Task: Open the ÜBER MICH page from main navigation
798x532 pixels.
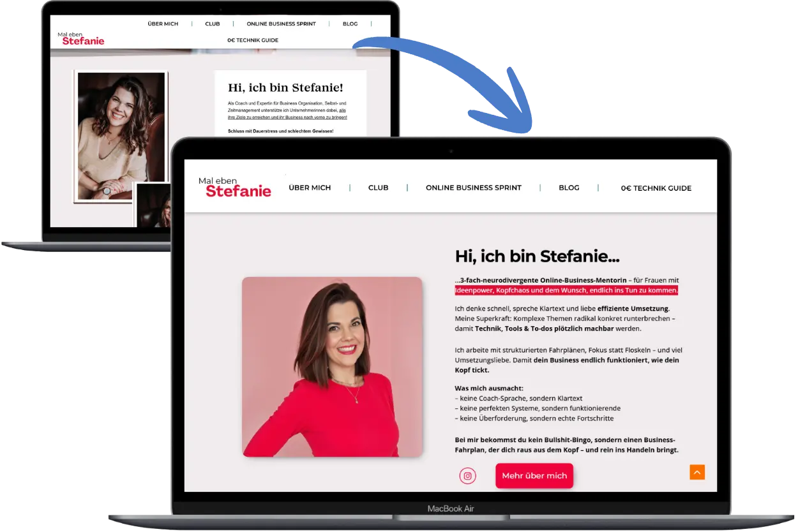Action: [310, 187]
